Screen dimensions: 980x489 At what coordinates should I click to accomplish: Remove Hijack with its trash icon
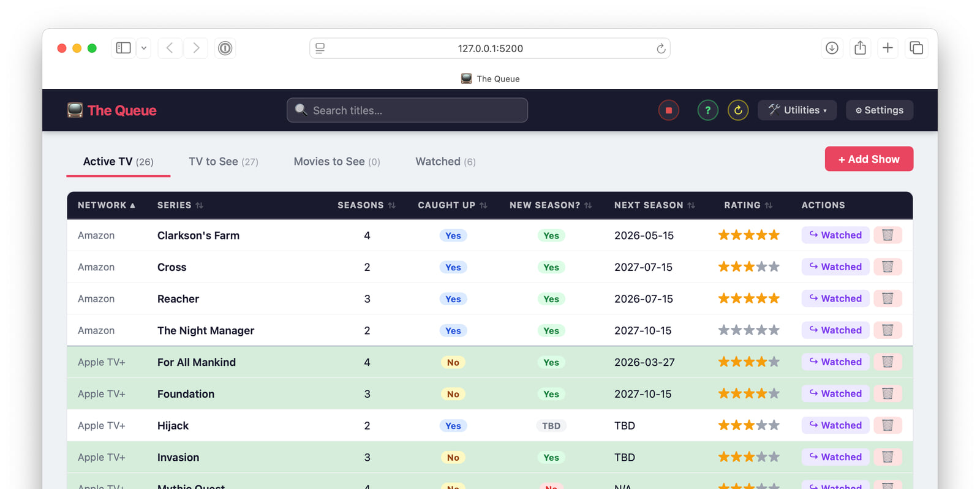tap(887, 425)
